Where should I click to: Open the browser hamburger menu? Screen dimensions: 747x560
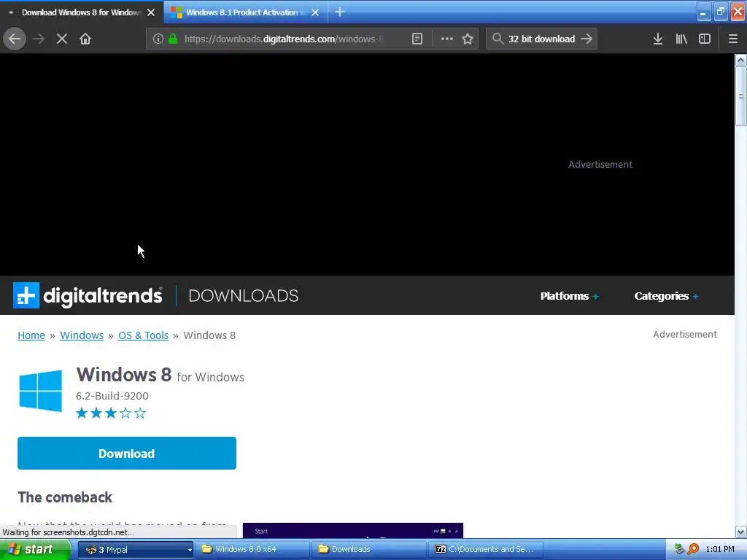coord(733,39)
